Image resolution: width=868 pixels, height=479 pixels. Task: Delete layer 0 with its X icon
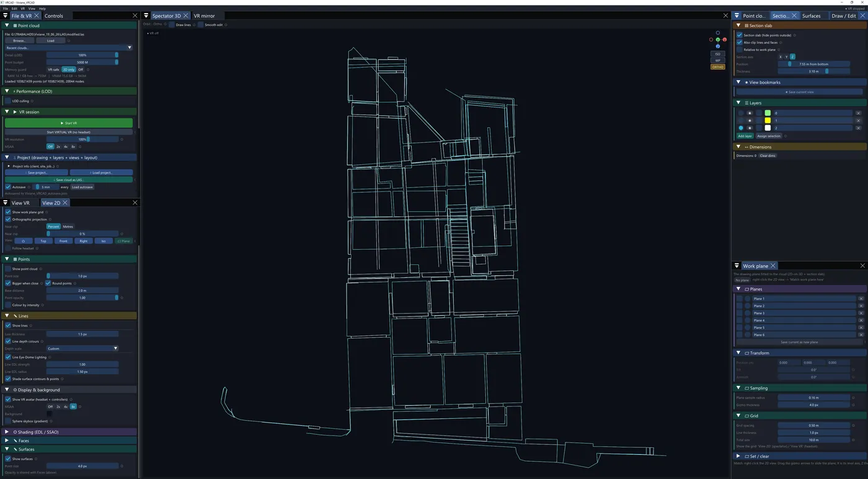[859, 113]
